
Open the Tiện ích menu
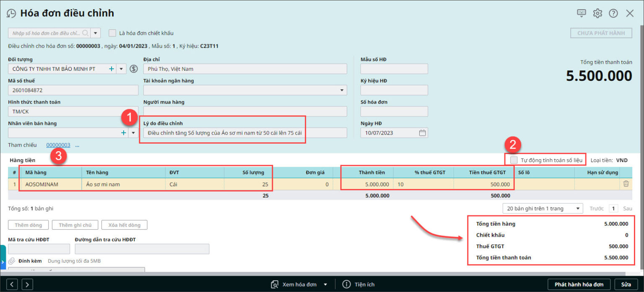(x=359, y=284)
